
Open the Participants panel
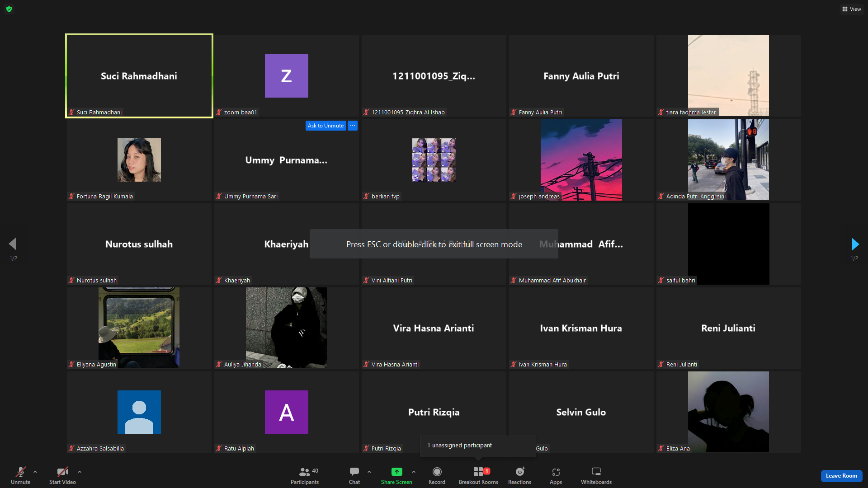click(305, 476)
